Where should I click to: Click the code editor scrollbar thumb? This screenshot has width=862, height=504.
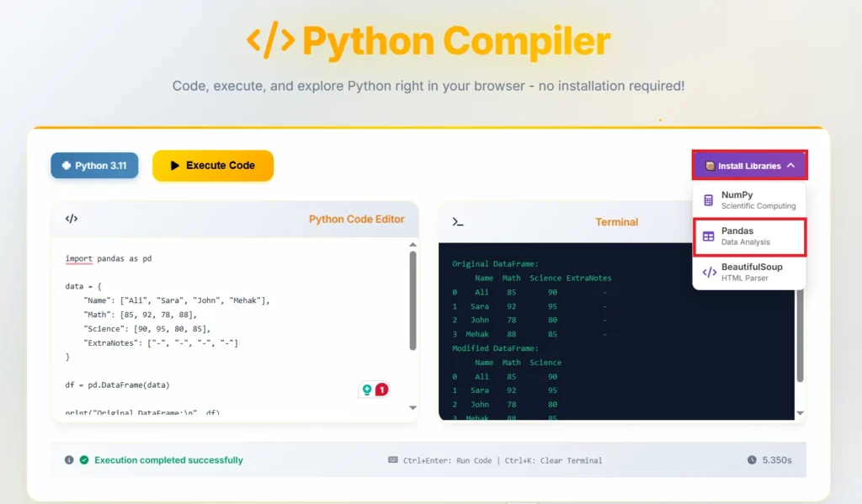pos(412,300)
